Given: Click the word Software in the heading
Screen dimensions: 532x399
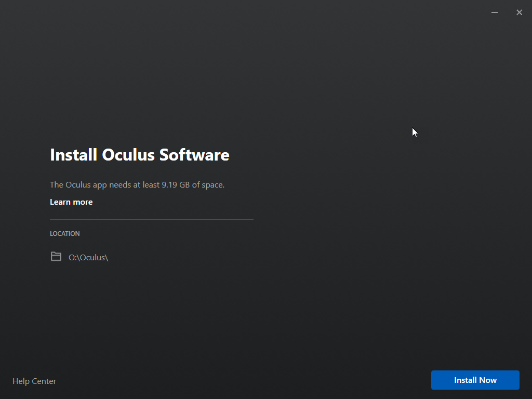Looking at the screenshot, I should click(194, 155).
